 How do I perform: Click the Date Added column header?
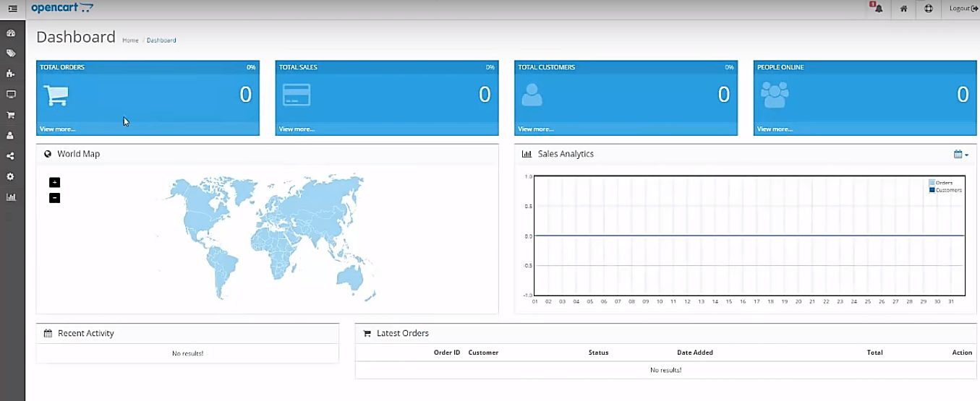[x=695, y=353]
